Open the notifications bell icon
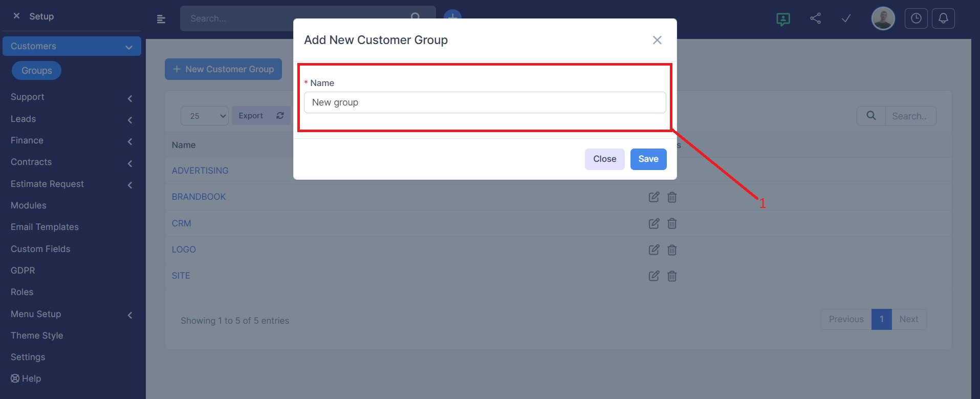 [x=943, y=18]
